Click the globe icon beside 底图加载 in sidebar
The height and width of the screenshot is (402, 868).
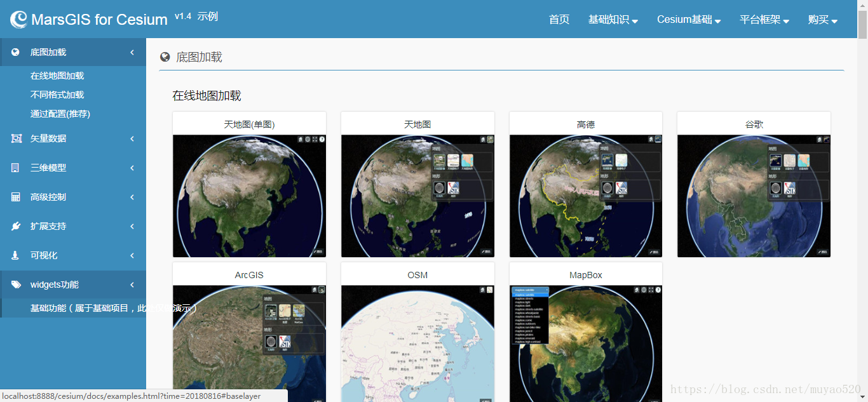[16, 52]
